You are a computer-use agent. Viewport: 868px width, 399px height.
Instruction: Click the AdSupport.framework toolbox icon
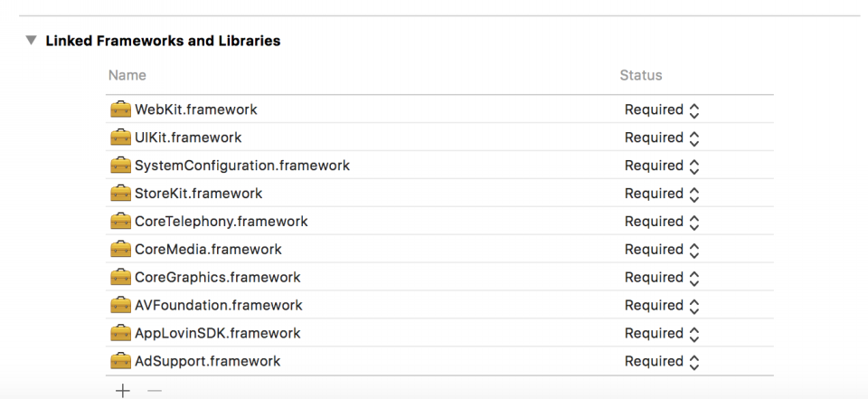[120, 361]
